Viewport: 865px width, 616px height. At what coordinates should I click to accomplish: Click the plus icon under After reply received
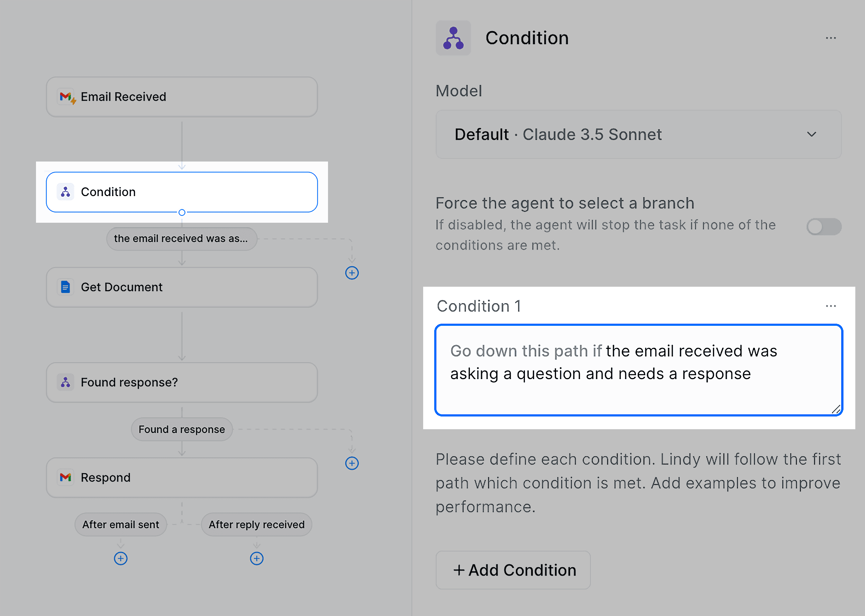click(x=256, y=558)
